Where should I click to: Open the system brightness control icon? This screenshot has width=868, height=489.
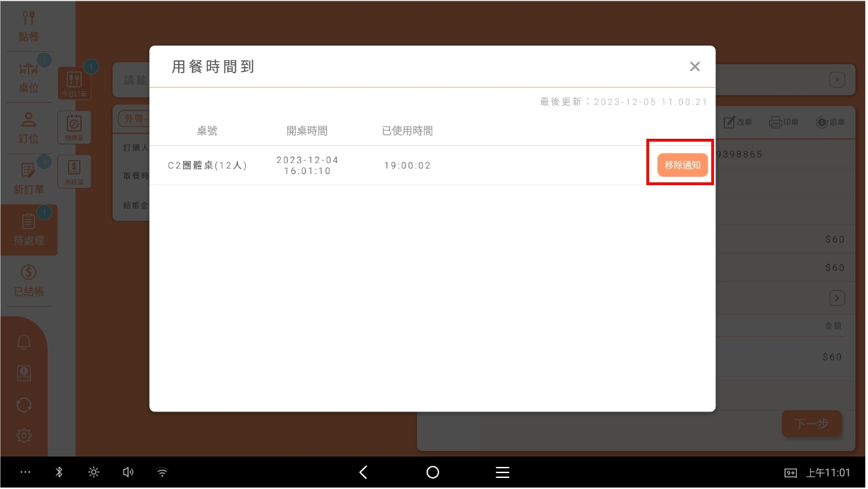(x=93, y=472)
